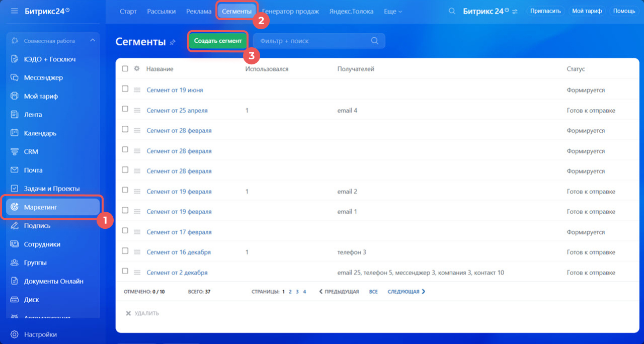Open the Подпись signature icon
This screenshot has width=644, height=344.
pos(15,226)
